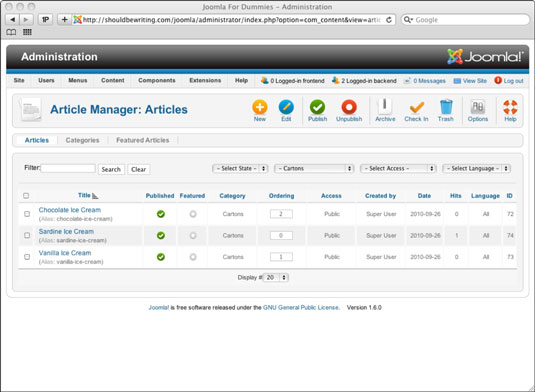
Task: Check the Sardine Ice Cream row checkbox
Action: 27,235
